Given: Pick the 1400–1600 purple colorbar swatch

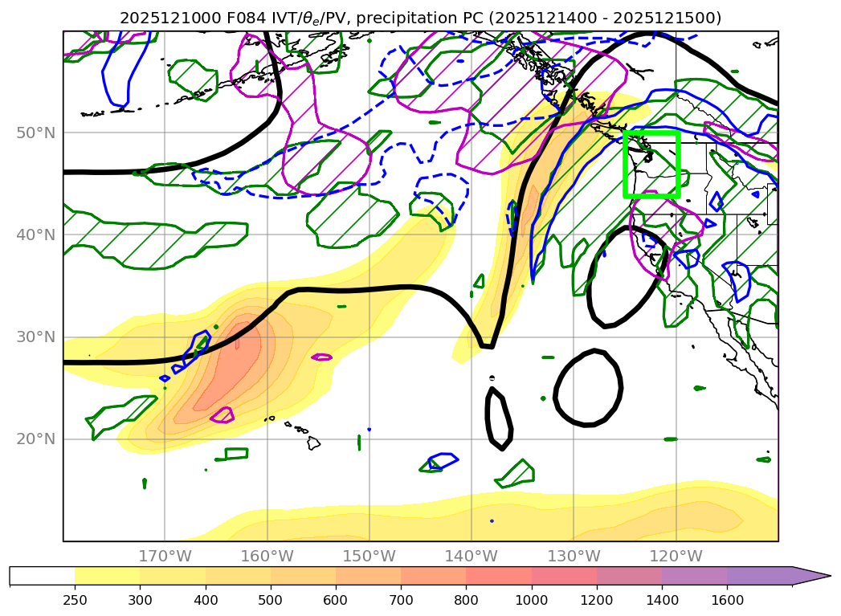Looking at the screenshot, I should (694, 576).
